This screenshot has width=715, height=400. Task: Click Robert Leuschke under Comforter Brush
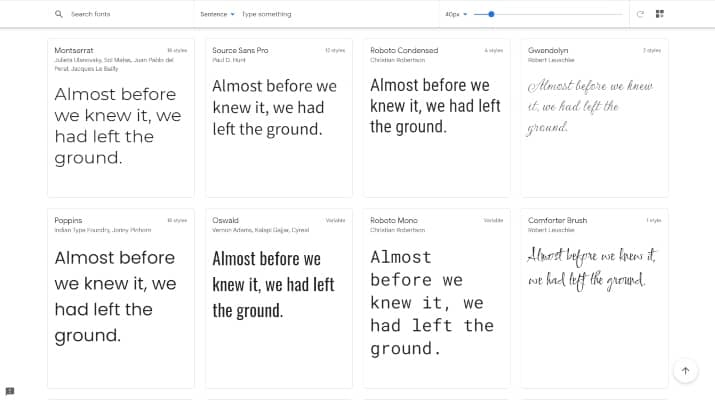tap(551, 230)
